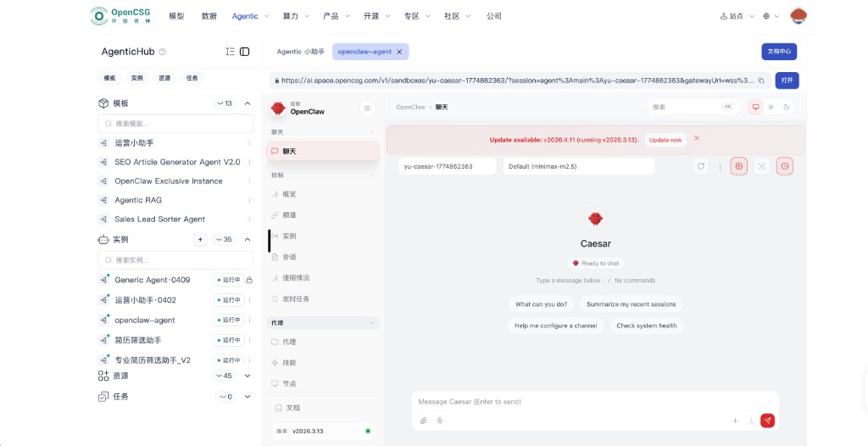This screenshot has height=446, width=868.
Task: Focus the 搜索模版 search field
Action: point(175,123)
